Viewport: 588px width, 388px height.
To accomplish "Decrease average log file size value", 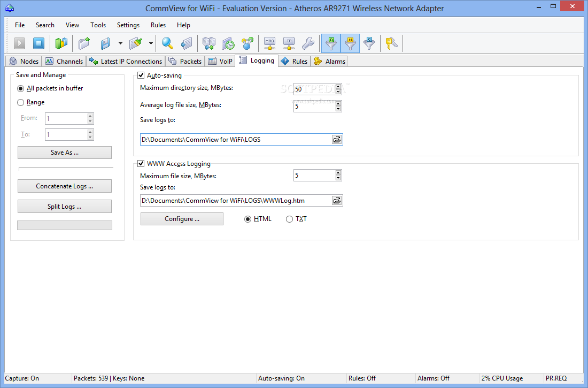I will [x=338, y=109].
